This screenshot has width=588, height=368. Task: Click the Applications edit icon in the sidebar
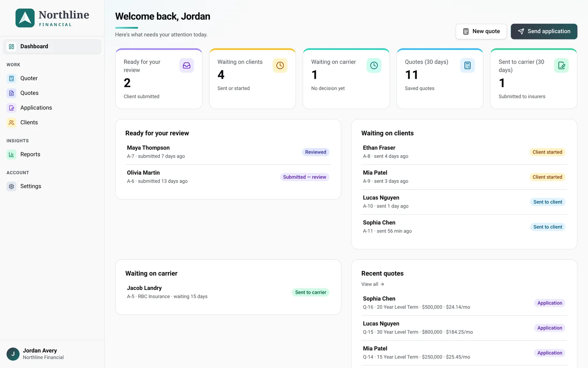tap(11, 108)
